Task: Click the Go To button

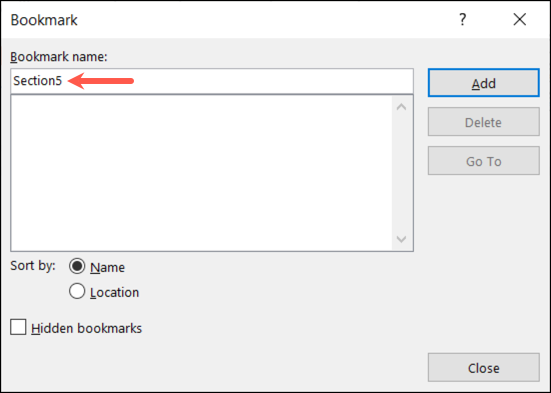Action: tap(484, 161)
